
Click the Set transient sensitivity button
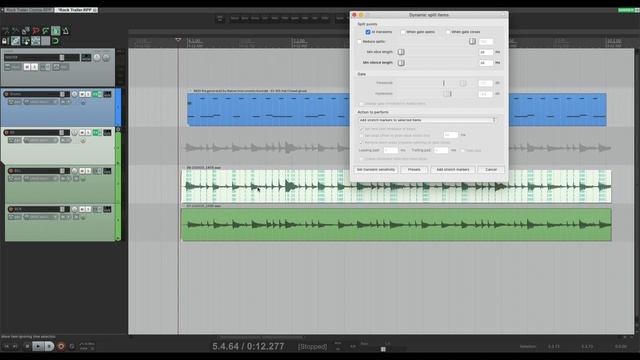[376, 169]
